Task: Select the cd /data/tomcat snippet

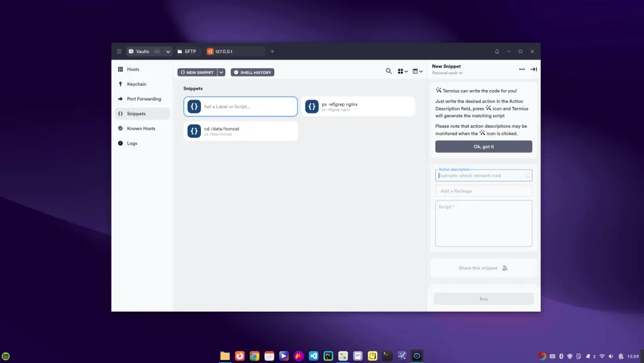Action: [241, 131]
